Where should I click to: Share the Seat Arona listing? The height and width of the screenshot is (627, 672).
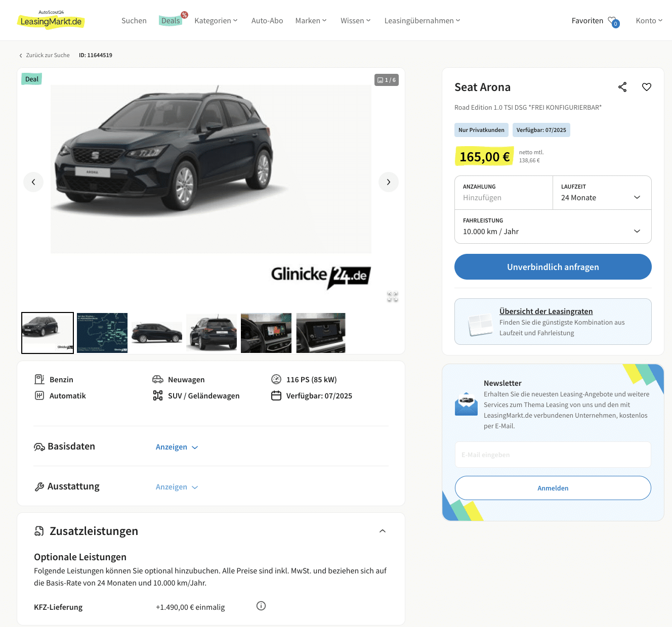pyautogui.click(x=622, y=87)
